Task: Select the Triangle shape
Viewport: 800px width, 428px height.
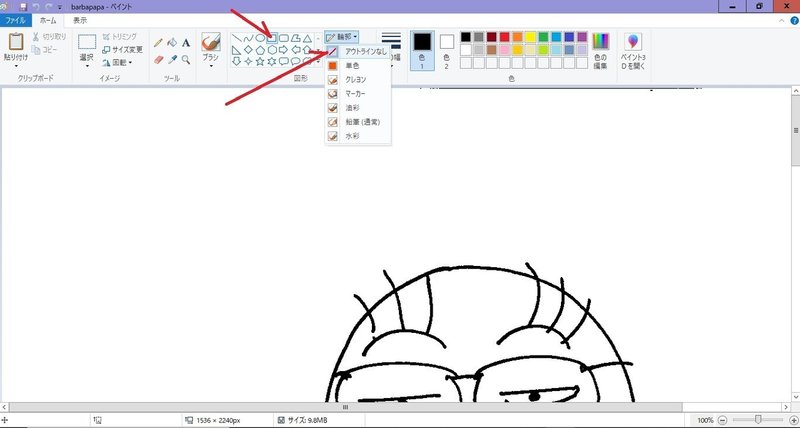Action: pos(307,38)
